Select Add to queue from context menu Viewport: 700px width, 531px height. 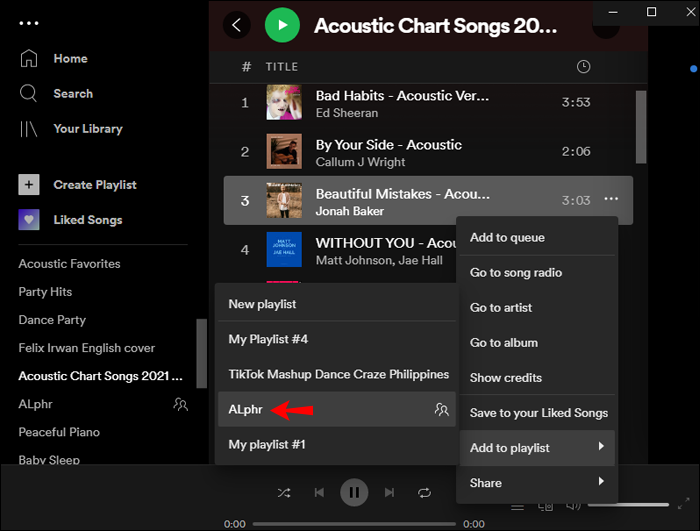[x=507, y=238]
